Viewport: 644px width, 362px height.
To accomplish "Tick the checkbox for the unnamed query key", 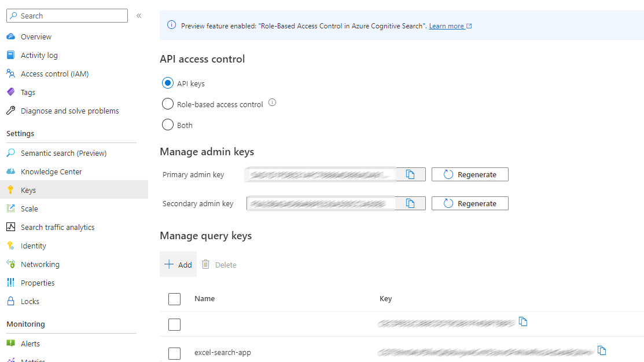I will point(175,324).
